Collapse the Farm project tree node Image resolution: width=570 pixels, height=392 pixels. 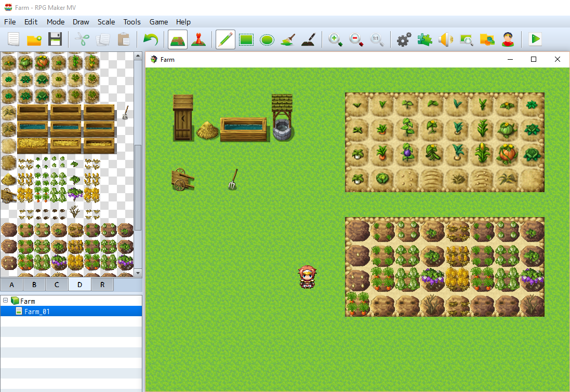[5, 301]
